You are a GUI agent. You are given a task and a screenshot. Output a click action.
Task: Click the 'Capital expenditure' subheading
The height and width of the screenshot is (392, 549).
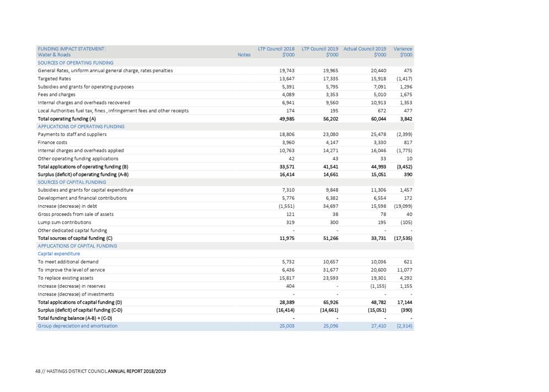tap(59, 254)
